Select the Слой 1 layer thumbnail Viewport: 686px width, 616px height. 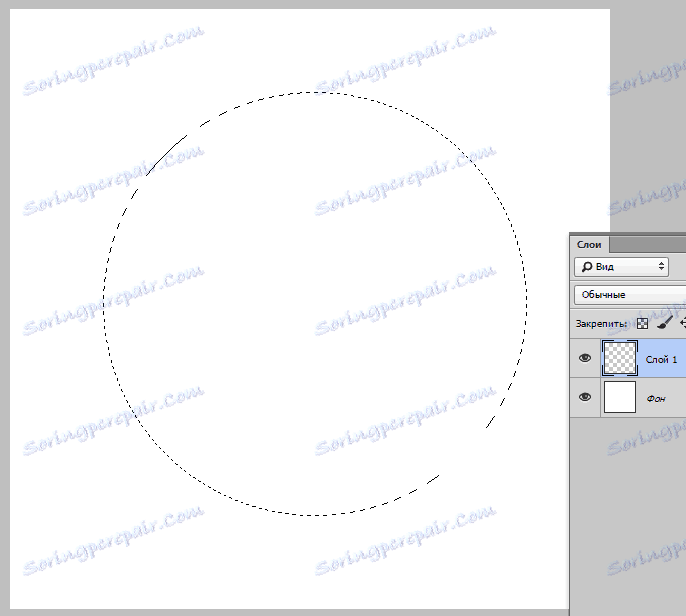(620, 358)
